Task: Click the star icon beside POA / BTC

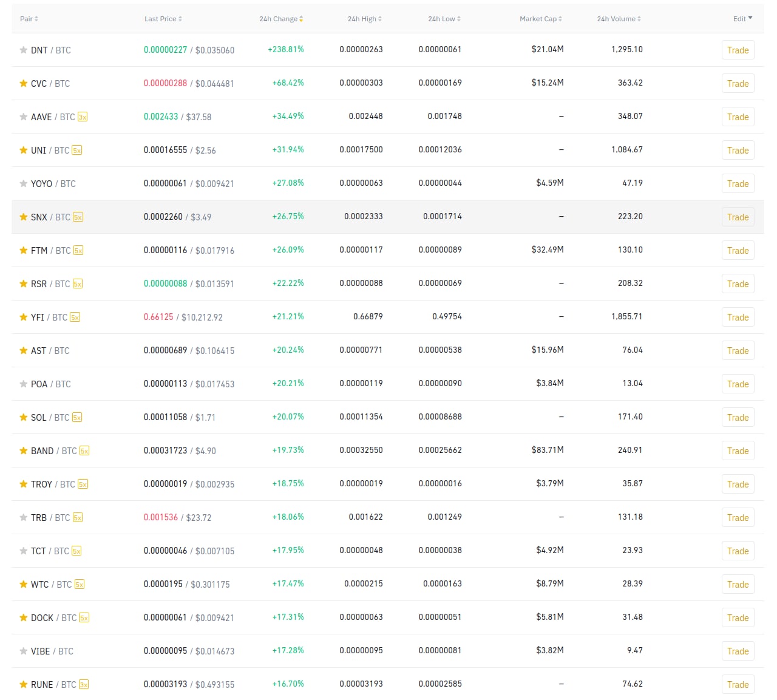Action: click(24, 384)
